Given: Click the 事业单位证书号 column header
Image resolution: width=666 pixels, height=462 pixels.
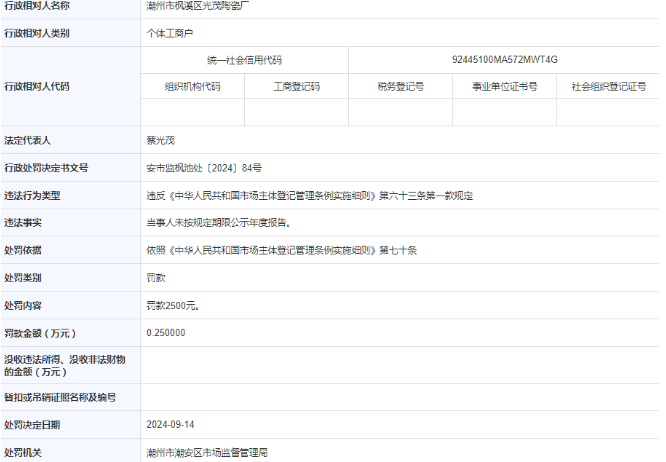Looking at the screenshot, I should (x=505, y=87).
